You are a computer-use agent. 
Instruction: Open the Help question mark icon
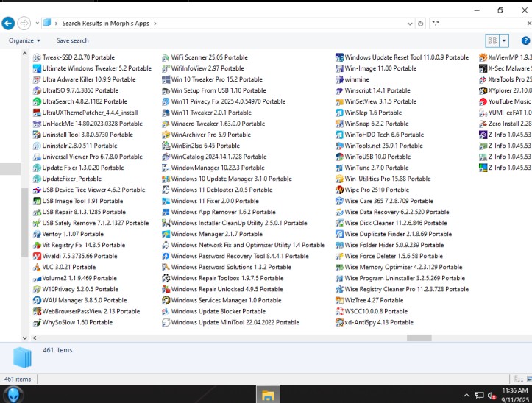(525, 40)
